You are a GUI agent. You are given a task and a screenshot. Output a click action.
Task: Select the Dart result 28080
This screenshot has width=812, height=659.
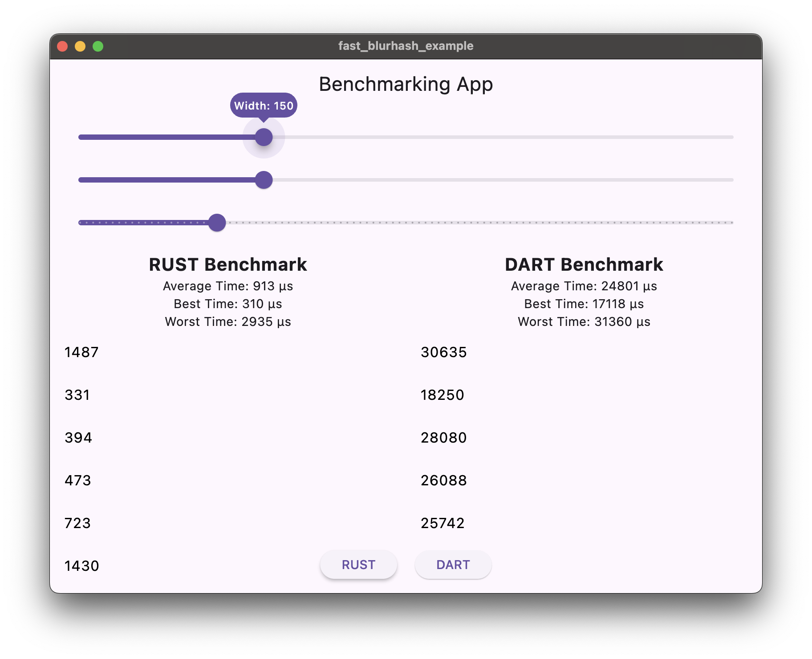tap(444, 438)
